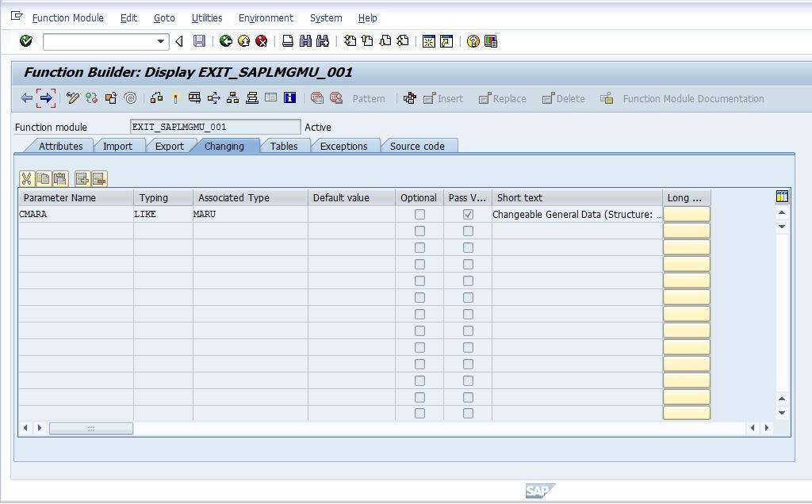Image resolution: width=812 pixels, height=504 pixels.
Task: Open the Utilities menu
Action: [207, 18]
